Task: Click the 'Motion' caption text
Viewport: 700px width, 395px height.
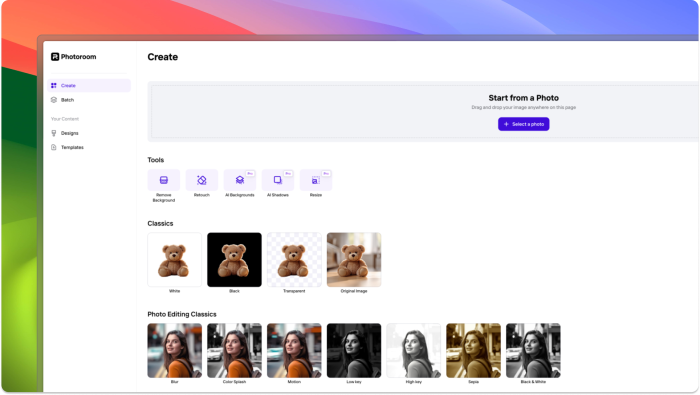Action: pyautogui.click(x=294, y=382)
